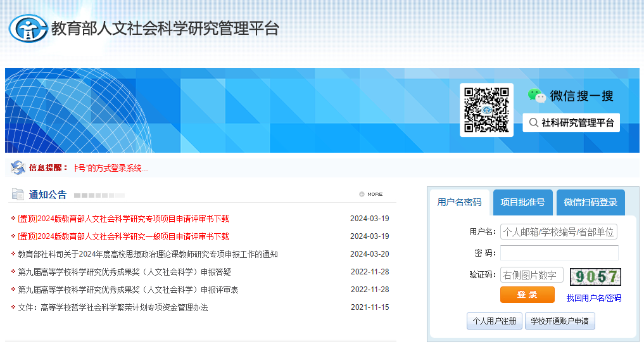
Task: Click the 密码 password field
Action: click(x=559, y=253)
